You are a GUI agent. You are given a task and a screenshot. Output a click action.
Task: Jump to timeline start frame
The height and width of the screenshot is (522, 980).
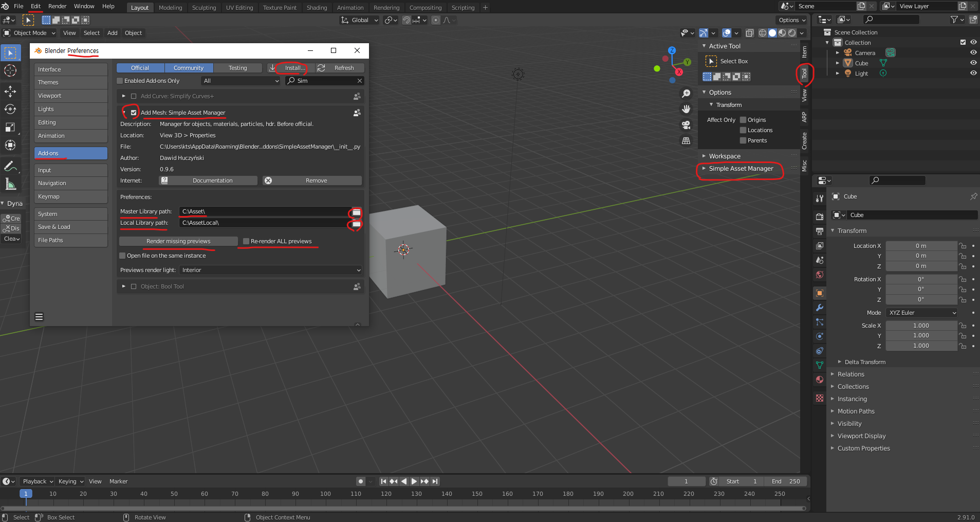click(x=383, y=481)
